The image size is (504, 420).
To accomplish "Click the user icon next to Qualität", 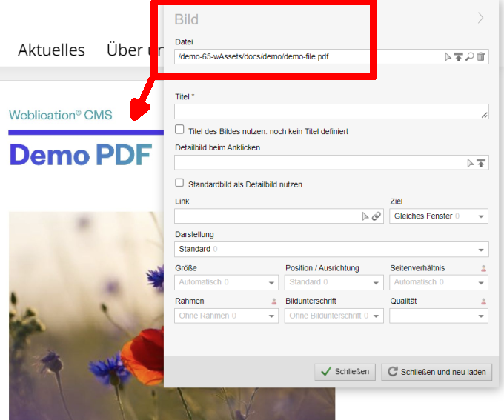I will click(483, 301).
